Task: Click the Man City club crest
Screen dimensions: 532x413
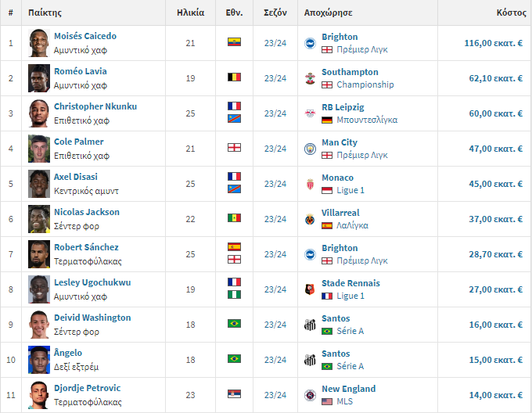Action: point(310,149)
